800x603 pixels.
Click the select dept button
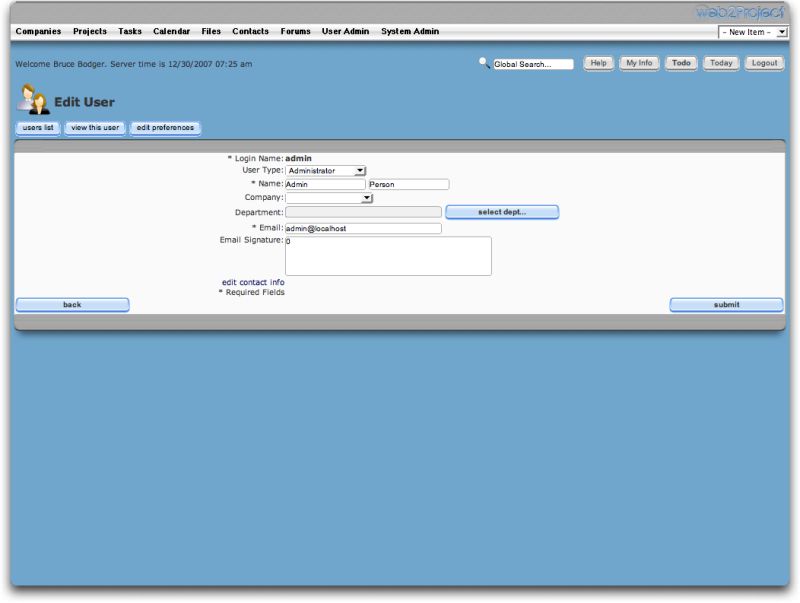click(x=504, y=211)
